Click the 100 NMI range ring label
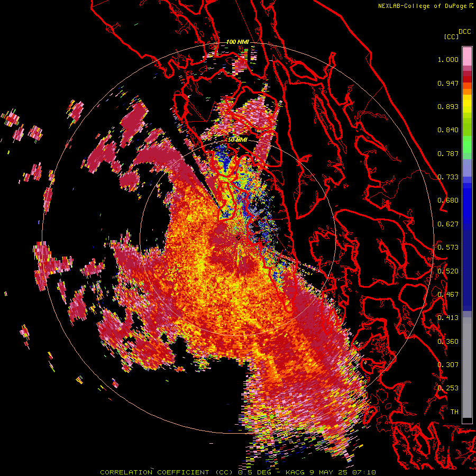 click(237, 42)
